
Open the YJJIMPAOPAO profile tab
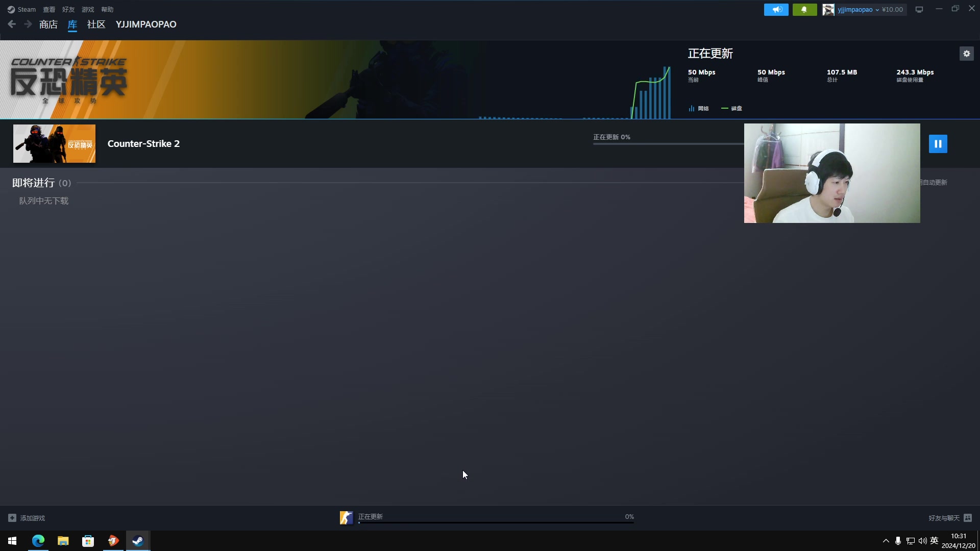click(146, 24)
